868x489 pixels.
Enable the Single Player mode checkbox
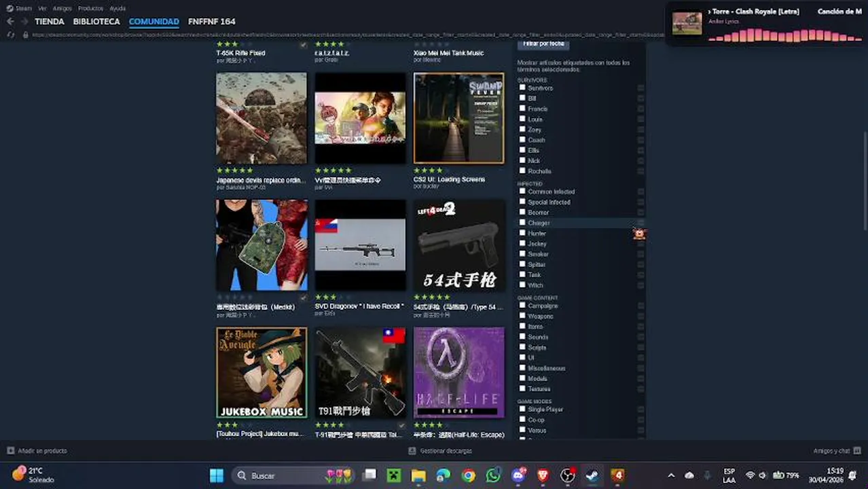tap(522, 410)
